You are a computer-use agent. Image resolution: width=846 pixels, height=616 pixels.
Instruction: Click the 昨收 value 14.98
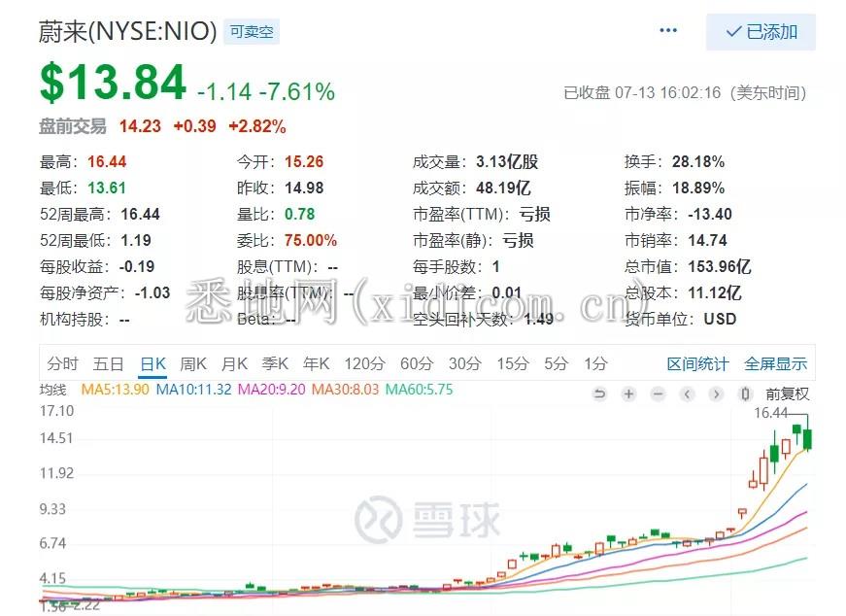304,188
